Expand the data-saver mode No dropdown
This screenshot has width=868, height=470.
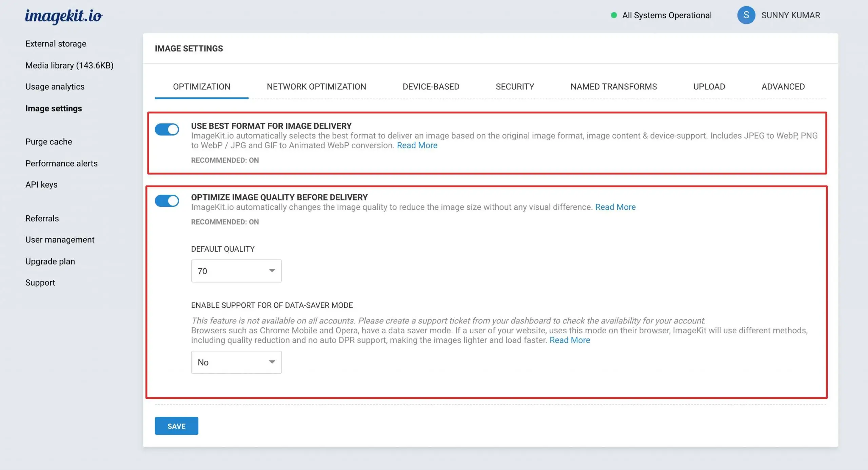coord(236,362)
